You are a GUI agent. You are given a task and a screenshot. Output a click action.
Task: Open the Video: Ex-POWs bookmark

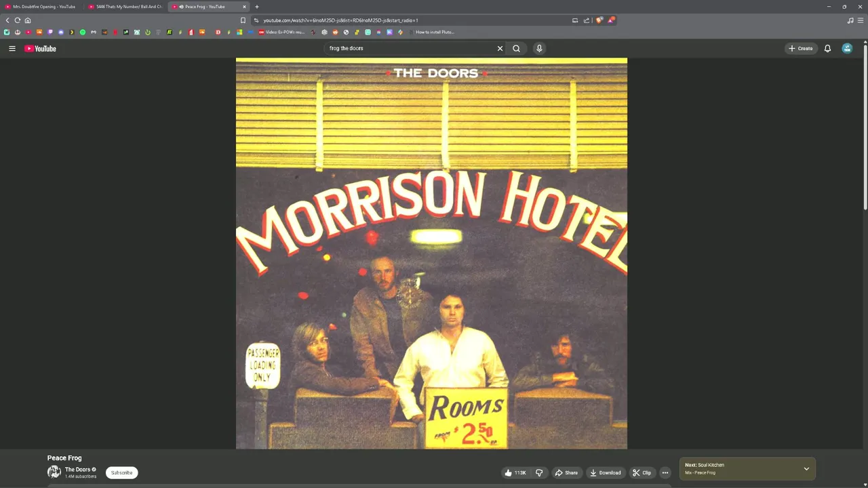(281, 32)
